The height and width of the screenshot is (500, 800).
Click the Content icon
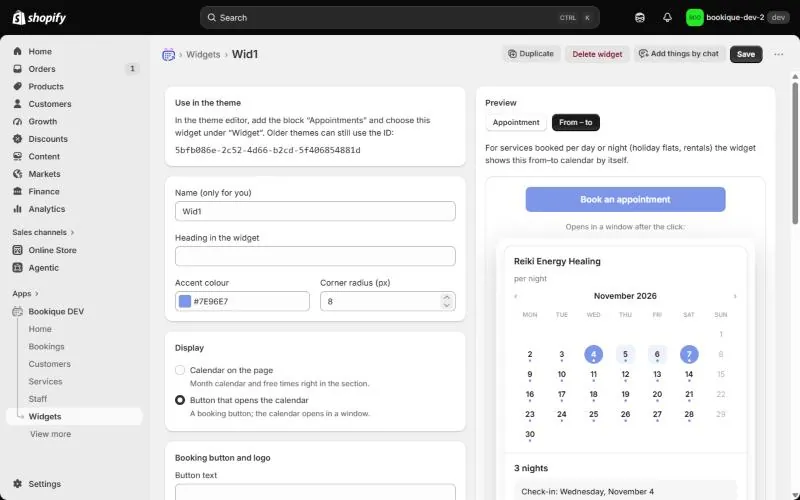point(17,156)
